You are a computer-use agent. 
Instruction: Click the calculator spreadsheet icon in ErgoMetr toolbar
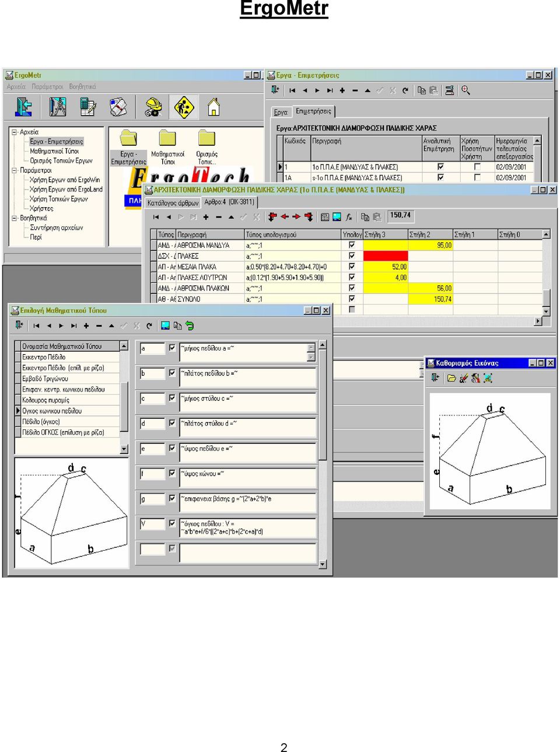tap(87, 107)
